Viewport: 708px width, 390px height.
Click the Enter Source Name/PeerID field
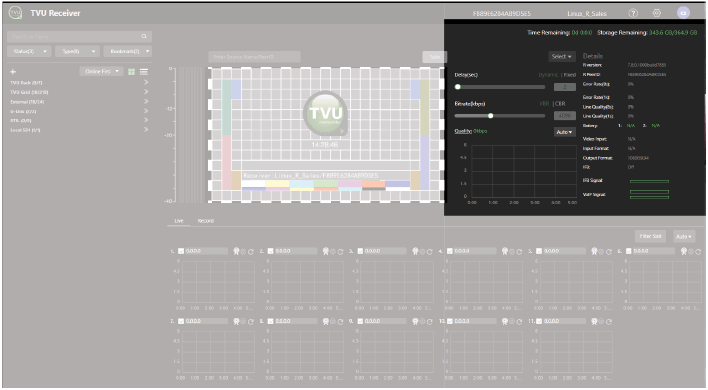coord(254,57)
